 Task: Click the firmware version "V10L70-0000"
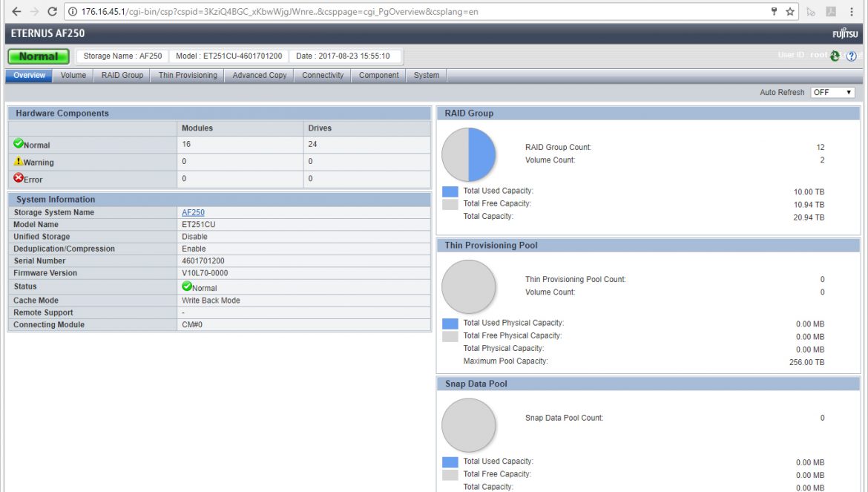point(205,273)
